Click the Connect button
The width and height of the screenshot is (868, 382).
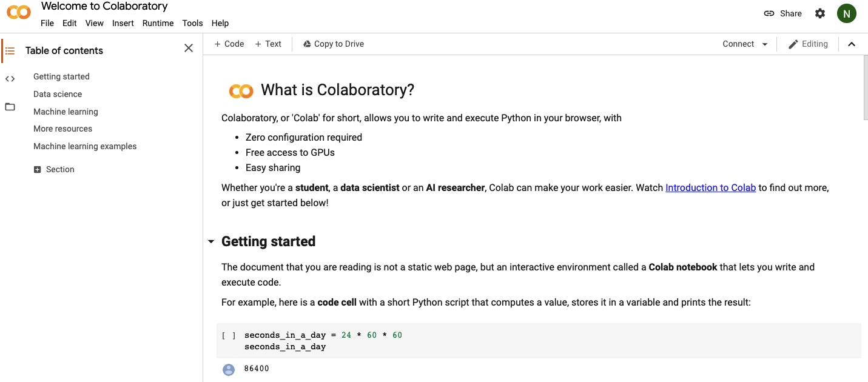(738, 44)
